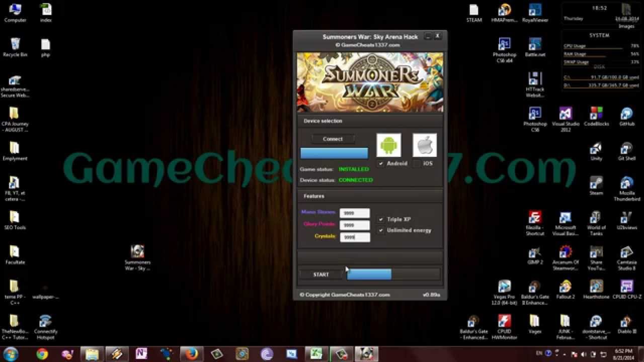Viewport: 644px width, 362px height.
Task: Select the Apple iOS device icon
Action: click(x=425, y=145)
